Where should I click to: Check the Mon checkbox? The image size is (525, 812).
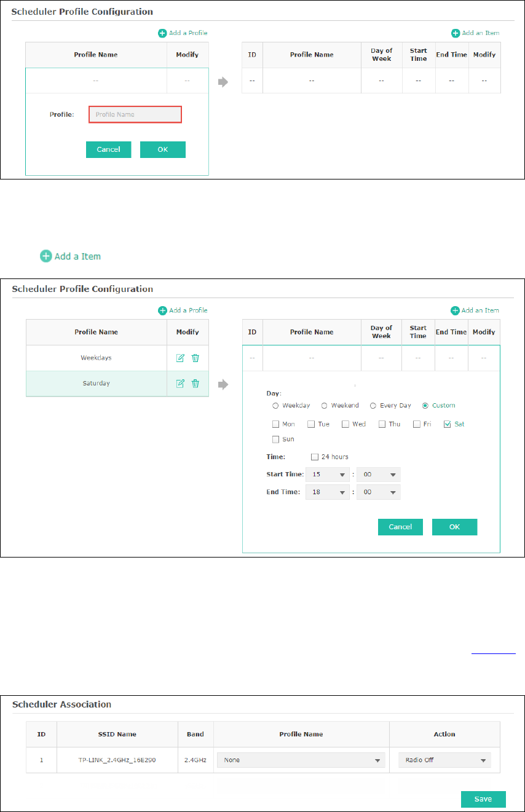tap(276, 424)
